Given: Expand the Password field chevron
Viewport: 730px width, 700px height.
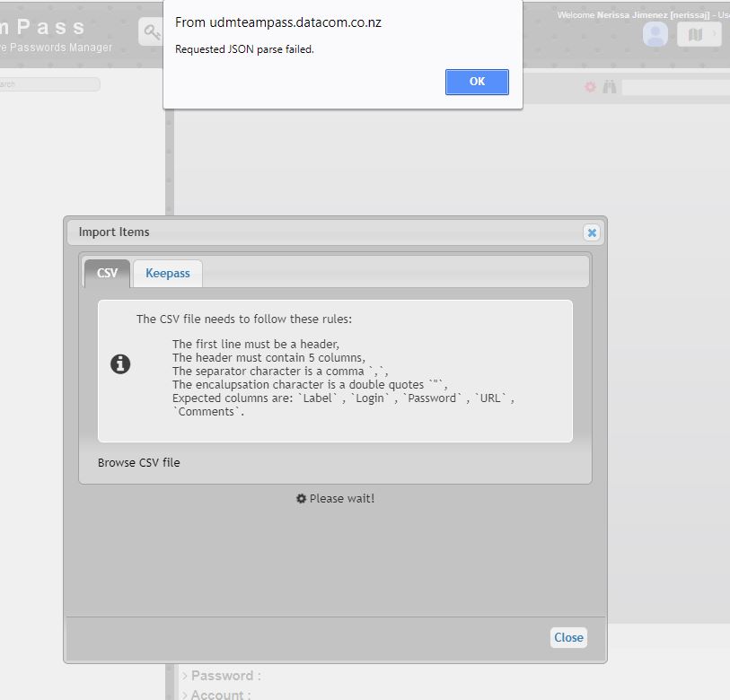Looking at the screenshot, I should tap(185, 676).
